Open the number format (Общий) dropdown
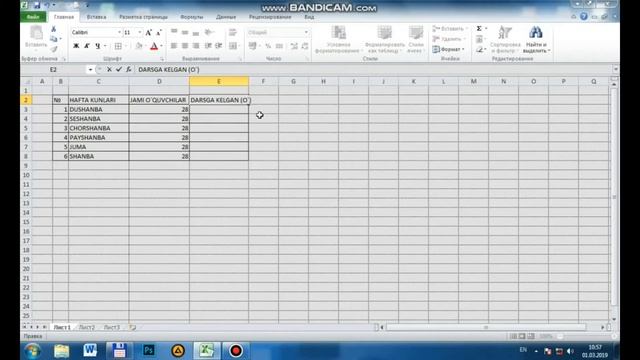The width and height of the screenshot is (640, 360). (306, 32)
